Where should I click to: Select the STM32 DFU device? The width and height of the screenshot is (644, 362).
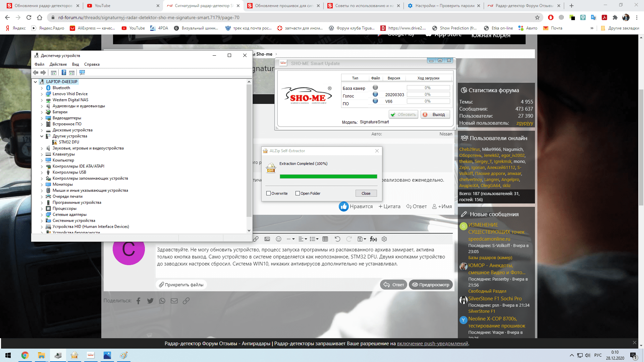tap(69, 142)
